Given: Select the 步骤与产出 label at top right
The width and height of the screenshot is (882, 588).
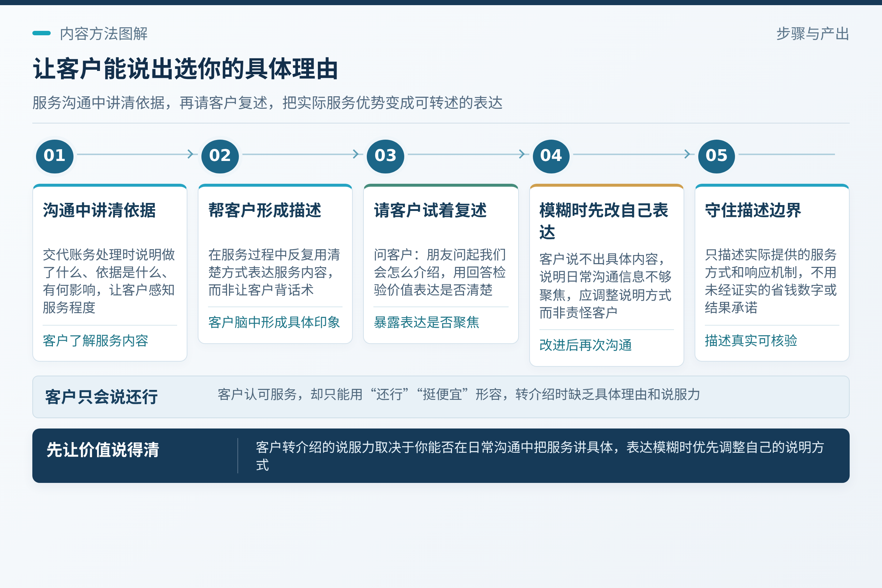Looking at the screenshot, I should tap(813, 34).
